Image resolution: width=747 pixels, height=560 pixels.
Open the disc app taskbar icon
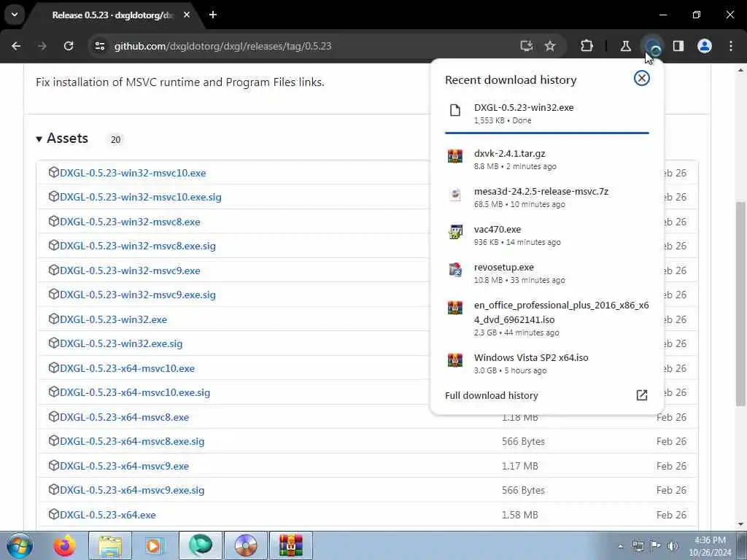pyautogui.click(x=246, y=545)
